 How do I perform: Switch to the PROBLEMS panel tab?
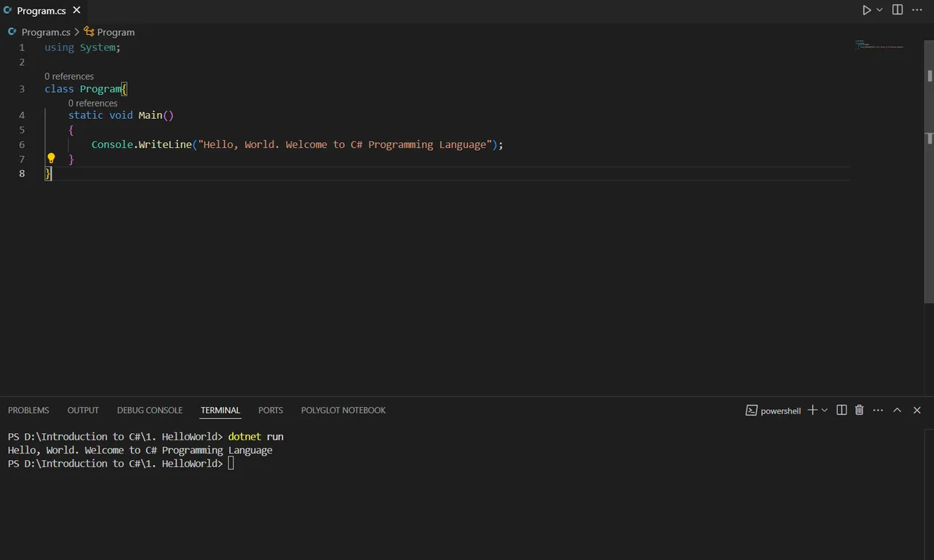pos(28,411)
